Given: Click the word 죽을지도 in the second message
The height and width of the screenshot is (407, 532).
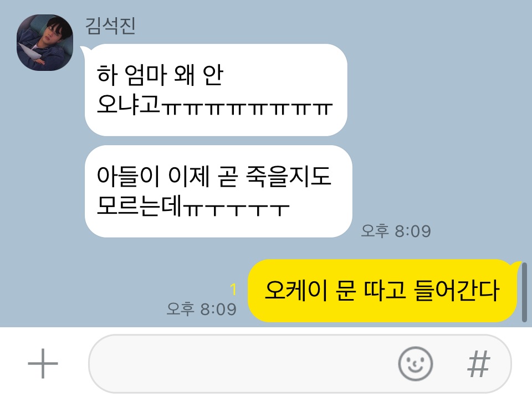Looking at the screenshot, I should click(289, 176).
